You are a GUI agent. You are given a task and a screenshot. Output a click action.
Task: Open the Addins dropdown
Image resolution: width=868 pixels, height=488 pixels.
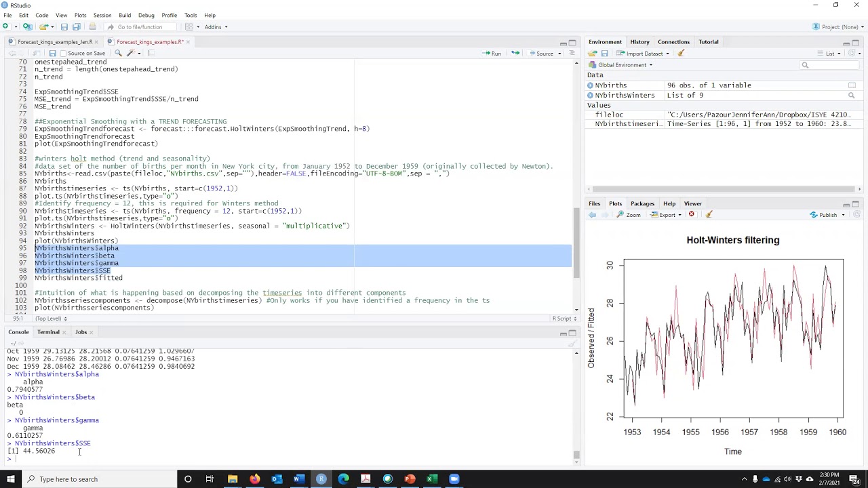[x=216, y=27]
